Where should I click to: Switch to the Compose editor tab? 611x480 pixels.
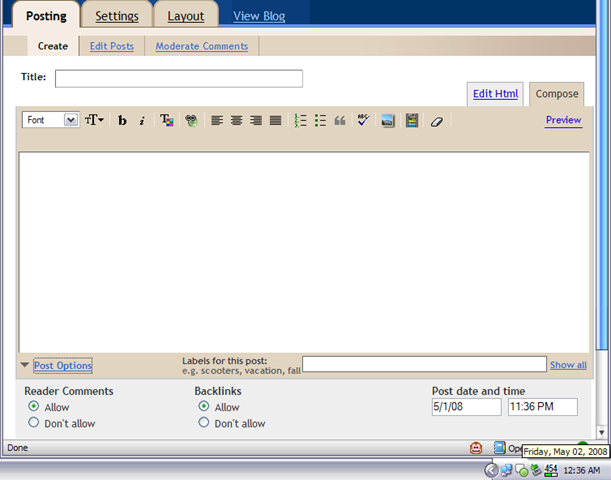click(557, 94)
